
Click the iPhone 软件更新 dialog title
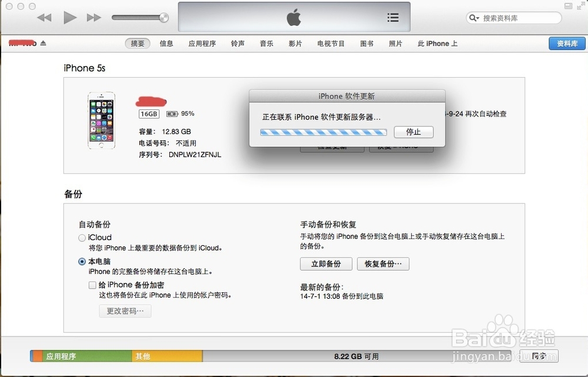346,96
